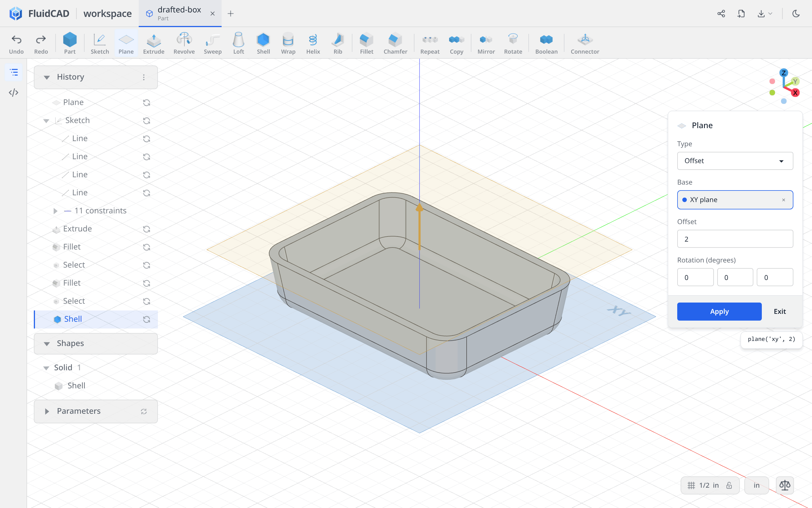
Task: Select the Rotate tool
Action: coord(513,43)
